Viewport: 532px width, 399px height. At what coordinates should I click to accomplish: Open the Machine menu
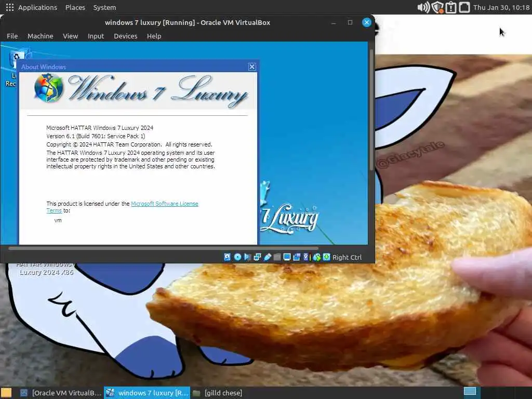(x=40, y=36)
